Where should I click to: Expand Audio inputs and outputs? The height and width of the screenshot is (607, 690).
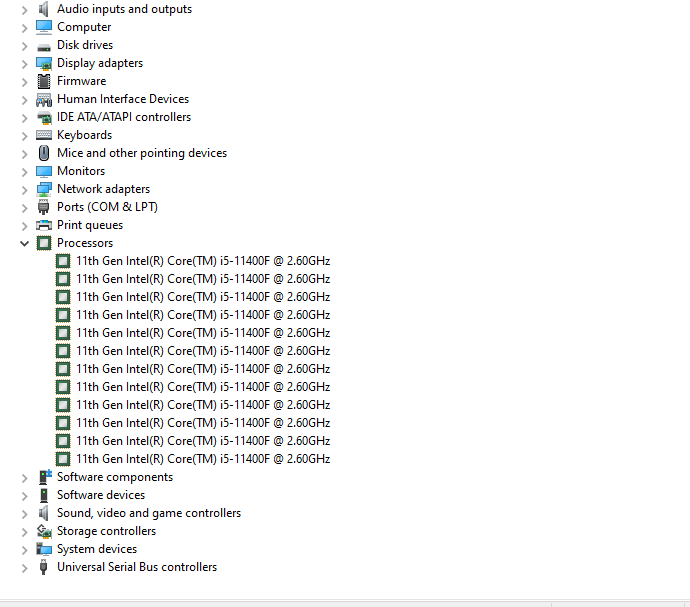tap(25, 10)
